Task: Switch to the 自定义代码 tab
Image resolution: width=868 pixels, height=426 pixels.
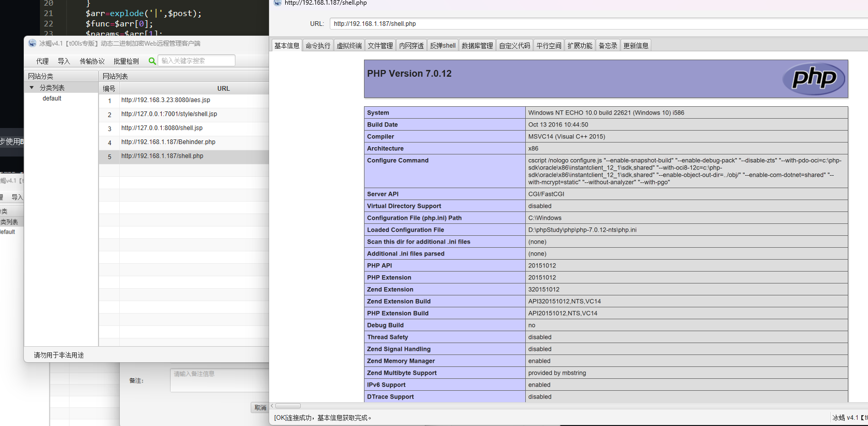Action: tap(514, 46)
